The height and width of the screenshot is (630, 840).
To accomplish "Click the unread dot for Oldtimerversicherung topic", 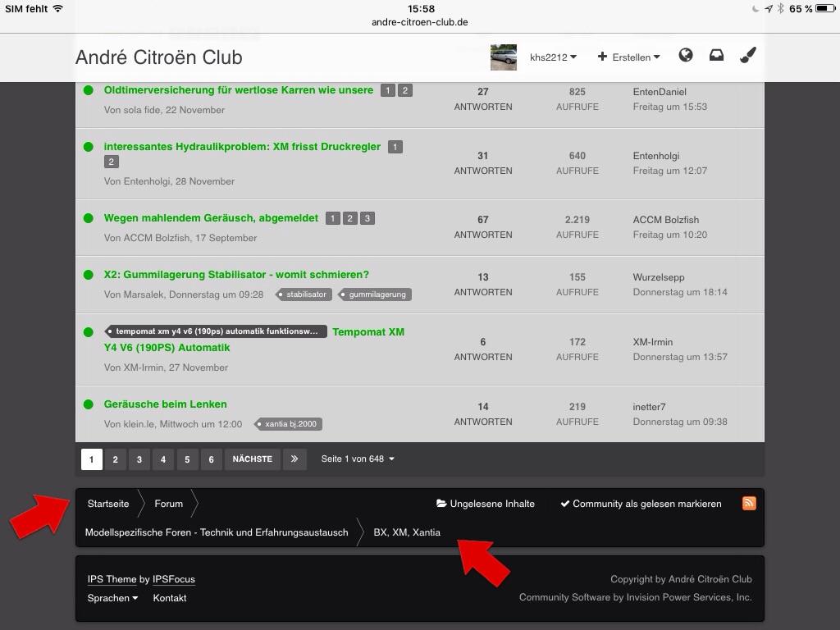I will pos(89,90).
